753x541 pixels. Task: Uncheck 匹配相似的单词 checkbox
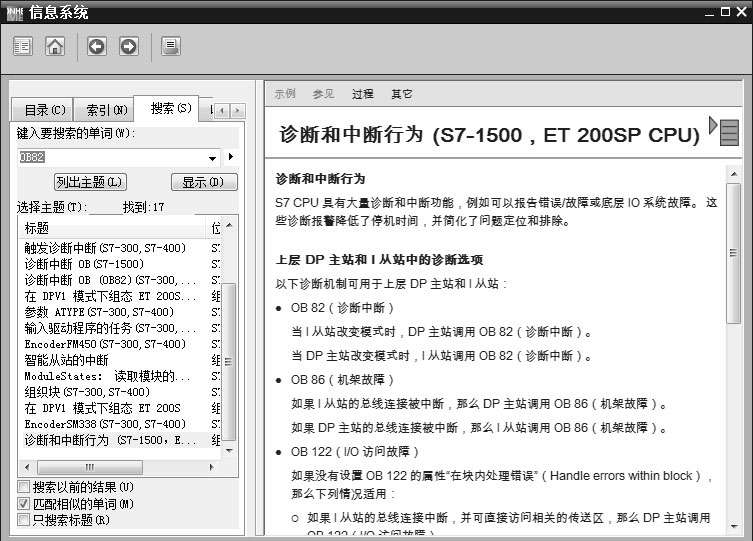[23, 504]
